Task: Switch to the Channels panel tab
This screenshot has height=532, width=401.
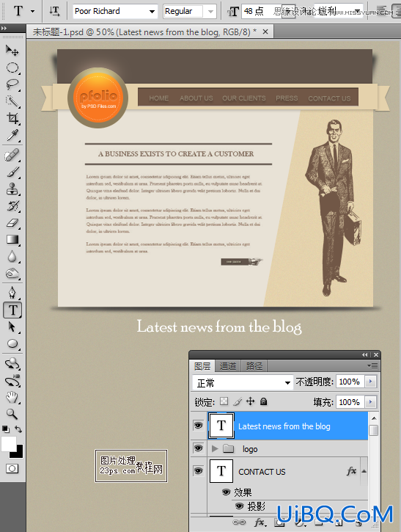Action: click(227, 366)
